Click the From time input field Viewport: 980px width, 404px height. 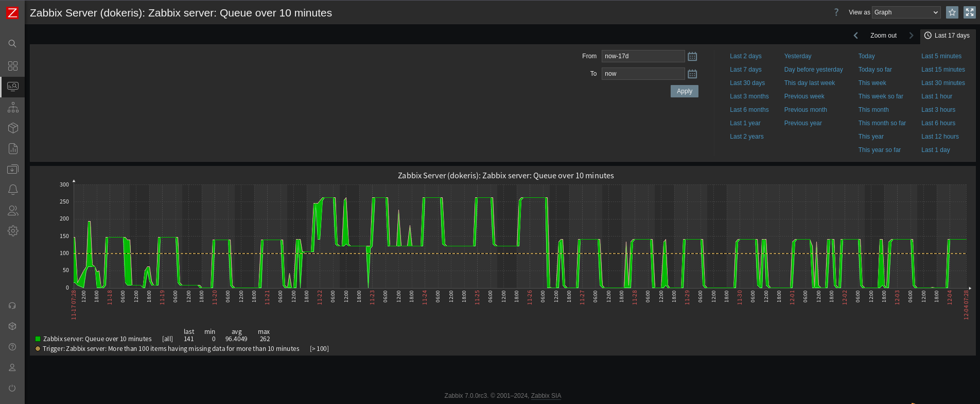click(x=643, y=56)
